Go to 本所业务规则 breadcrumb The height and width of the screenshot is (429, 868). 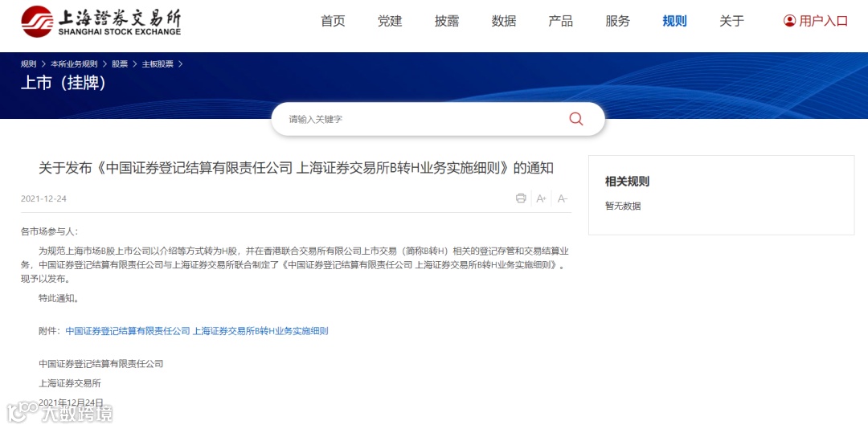pyautogui.click(x=74, y=64)
